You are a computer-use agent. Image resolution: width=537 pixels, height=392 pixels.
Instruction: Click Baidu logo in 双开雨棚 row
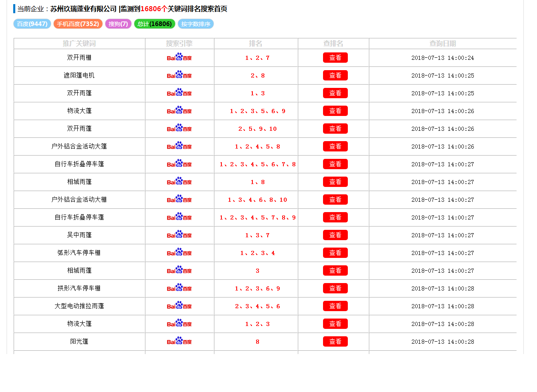(x=179, y=57)
